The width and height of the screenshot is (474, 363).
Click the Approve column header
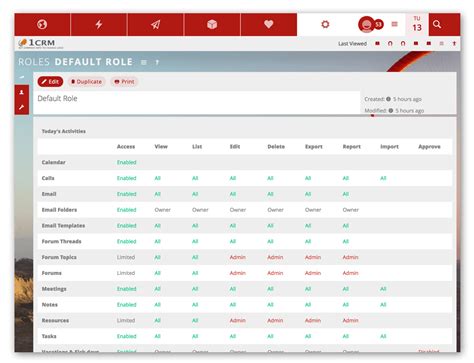point(429,147)
